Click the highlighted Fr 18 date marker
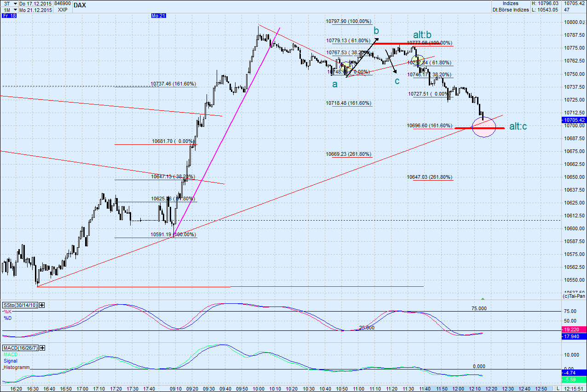The width and height of the screenshot is (587, 392). (x=10, y=16)
